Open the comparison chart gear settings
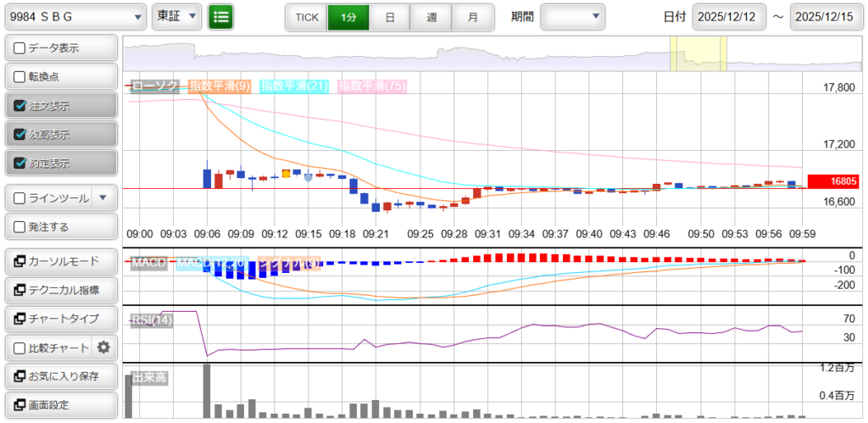 point(103,347)
